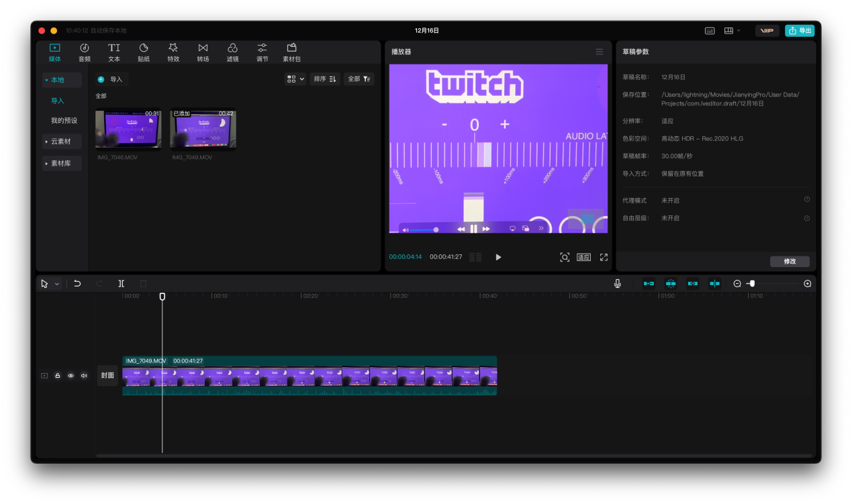Image resolution: width=852 pixels, height=504 pixels.
Task: Click the help icon beside 自由层级
Action: click(807, 218)
